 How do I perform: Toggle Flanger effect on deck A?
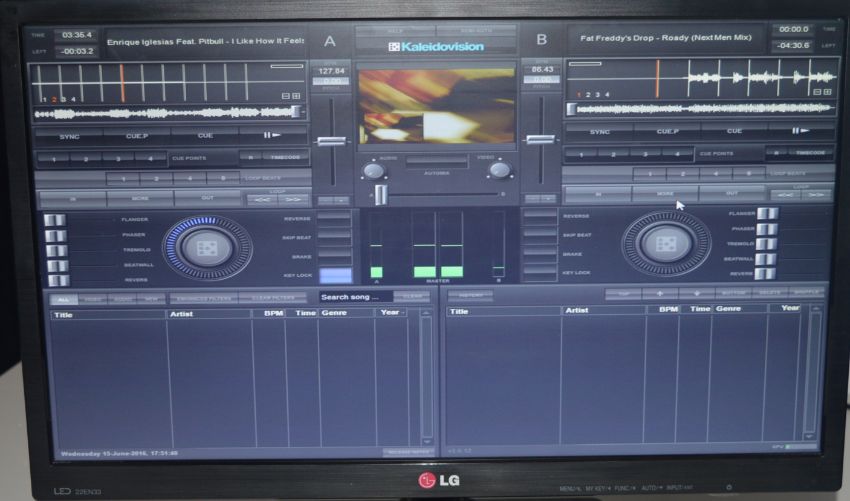pos(56,220)
